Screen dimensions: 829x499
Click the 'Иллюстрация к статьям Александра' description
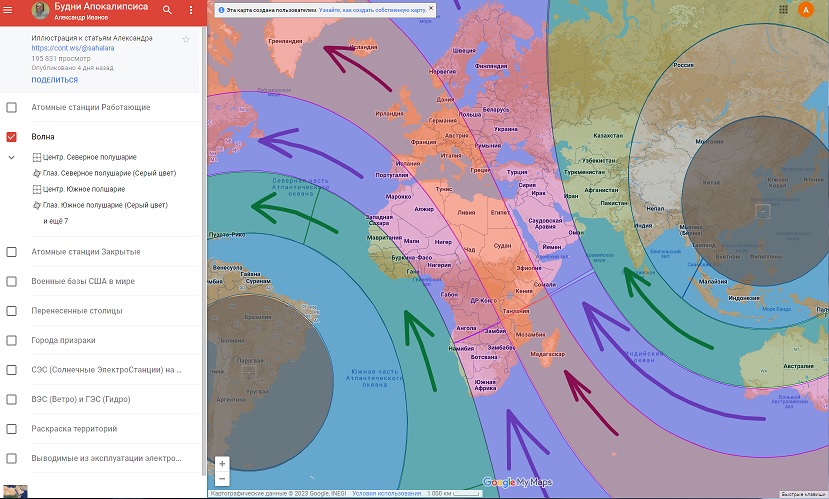92,38
